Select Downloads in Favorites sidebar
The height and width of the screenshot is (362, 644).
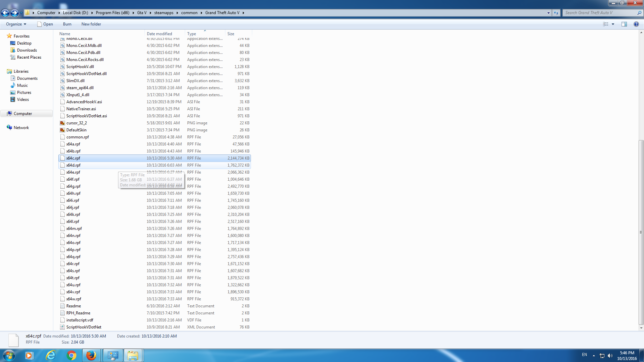(27, 50)
